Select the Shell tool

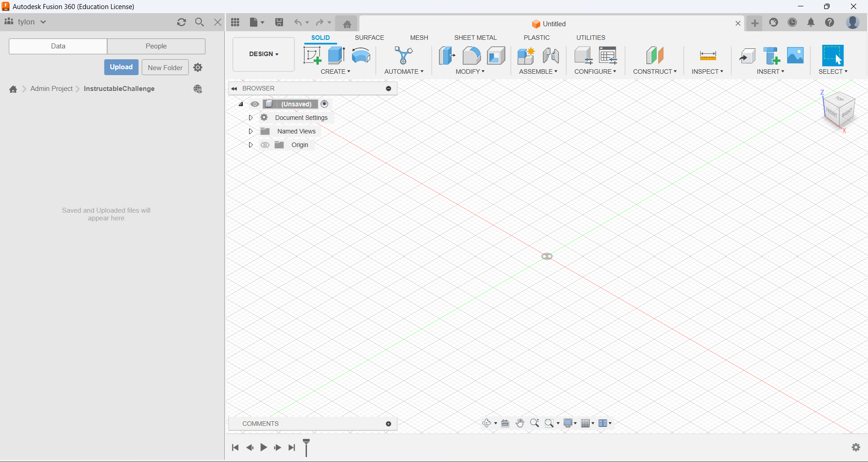coord(496,55)
